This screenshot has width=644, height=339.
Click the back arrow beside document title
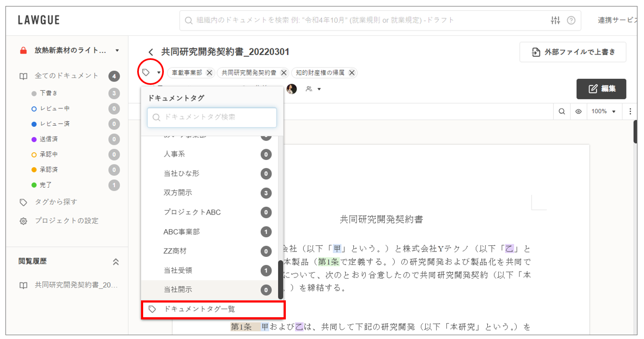pos(151,52)
